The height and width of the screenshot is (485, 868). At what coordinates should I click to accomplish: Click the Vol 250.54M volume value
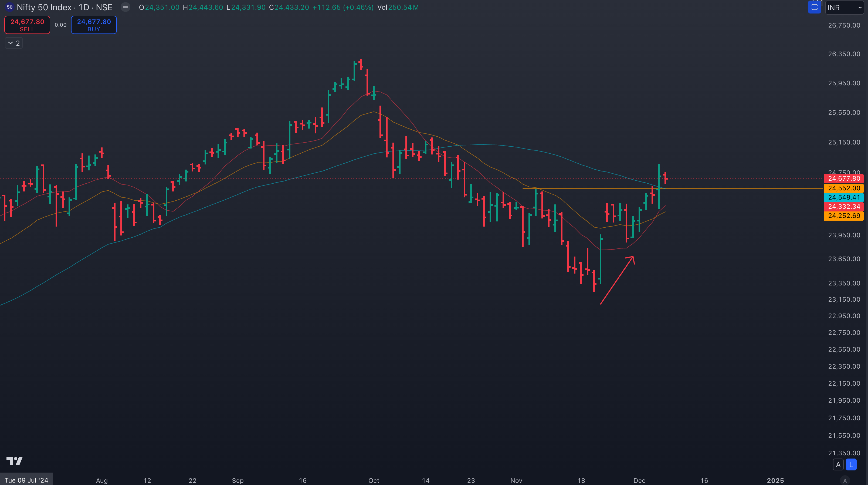point(398,7)
